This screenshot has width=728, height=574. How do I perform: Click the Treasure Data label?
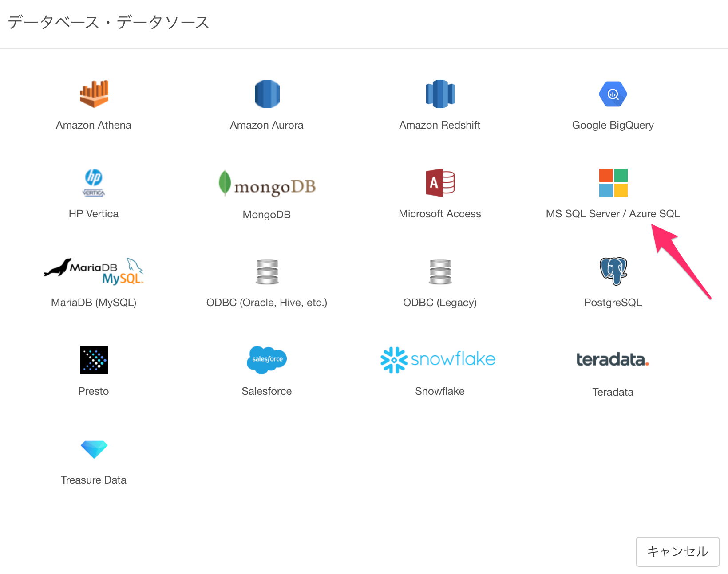[94, 480]
